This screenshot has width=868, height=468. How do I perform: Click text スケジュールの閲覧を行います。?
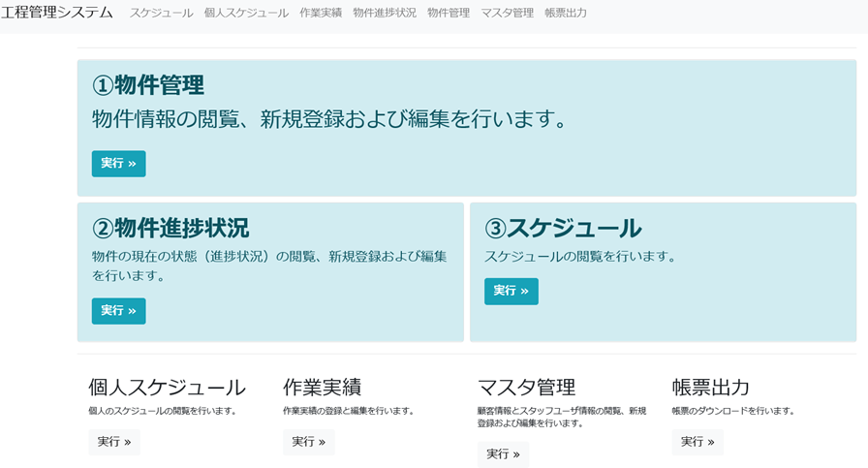580,257
